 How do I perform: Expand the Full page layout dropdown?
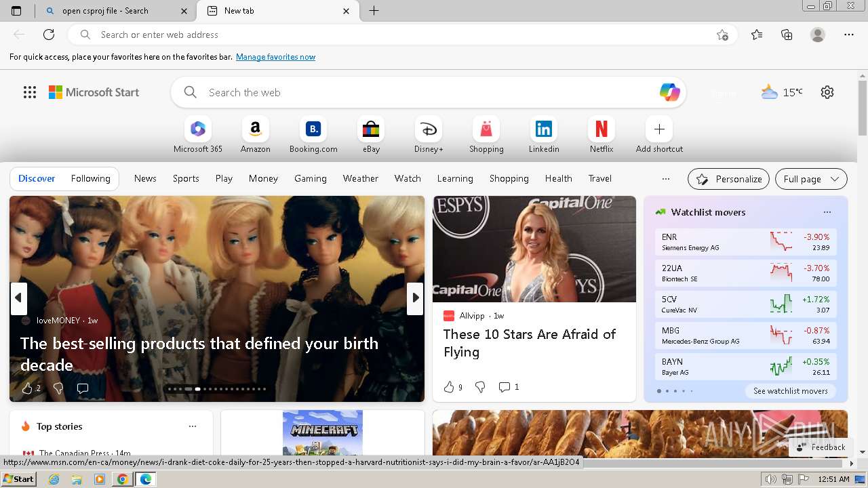tap(811, 179)
